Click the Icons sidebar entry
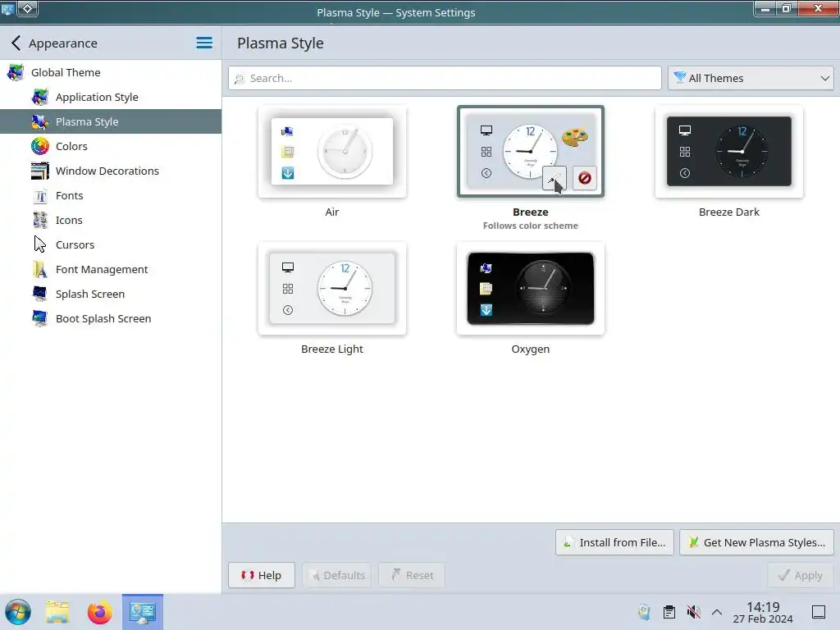This screenshot has height=630, width=840. click(x=111, y=220)
